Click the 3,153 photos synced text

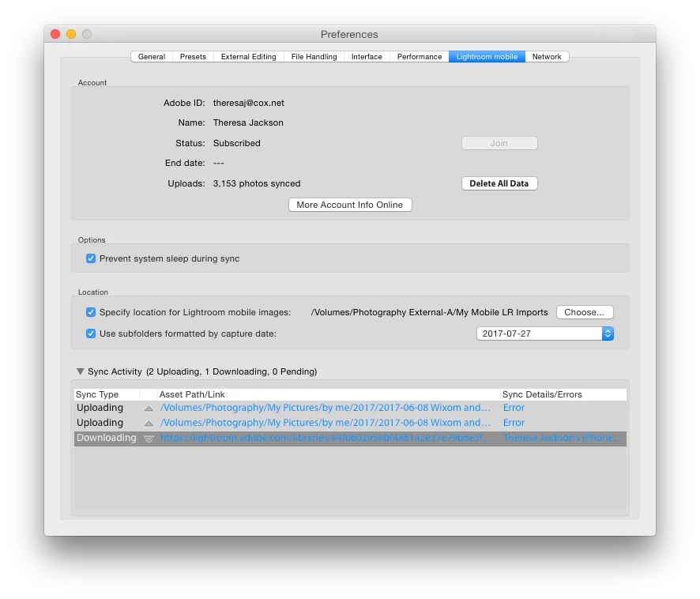coord(257,183)
